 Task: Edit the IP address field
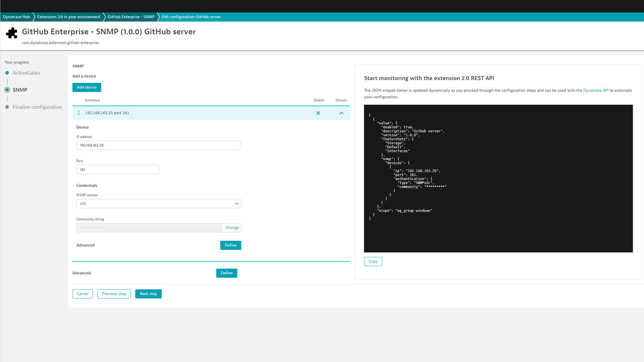click(159, 145)
